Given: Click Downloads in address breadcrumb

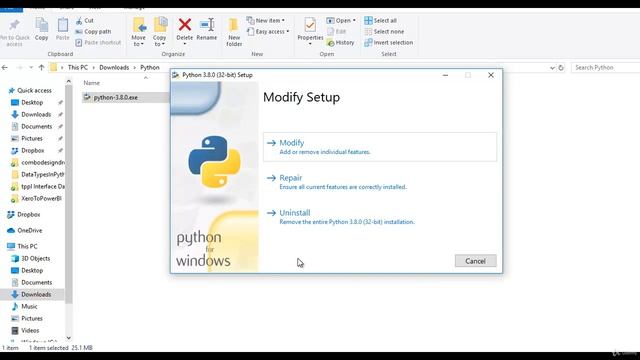Looking at the screenshot, I should [114, 68].
